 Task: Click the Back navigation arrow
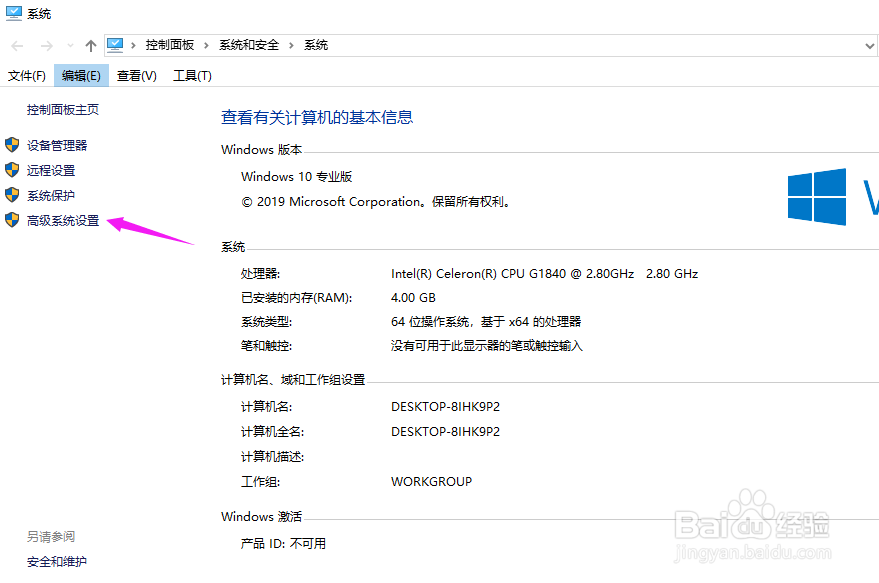pos(17,46)
